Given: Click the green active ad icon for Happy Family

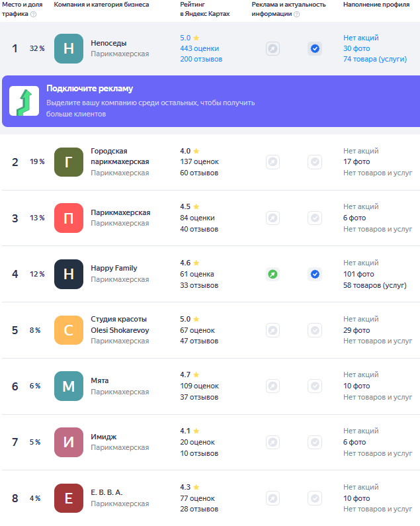Looking at the screenshot, I should tap(273, 275).
